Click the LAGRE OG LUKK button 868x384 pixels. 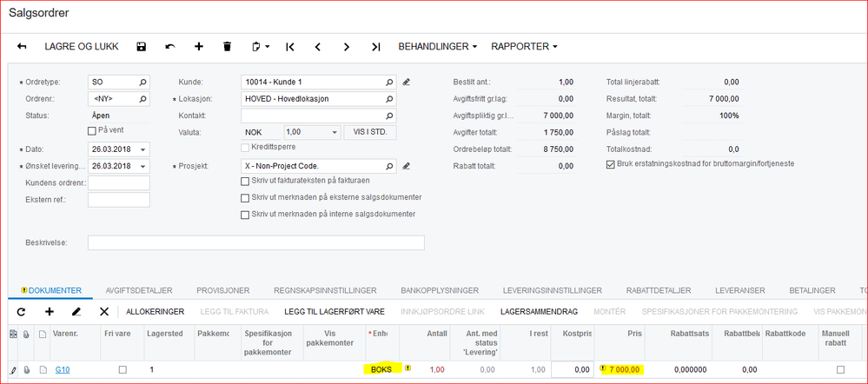pyautogui.click(x=82, y=46)
